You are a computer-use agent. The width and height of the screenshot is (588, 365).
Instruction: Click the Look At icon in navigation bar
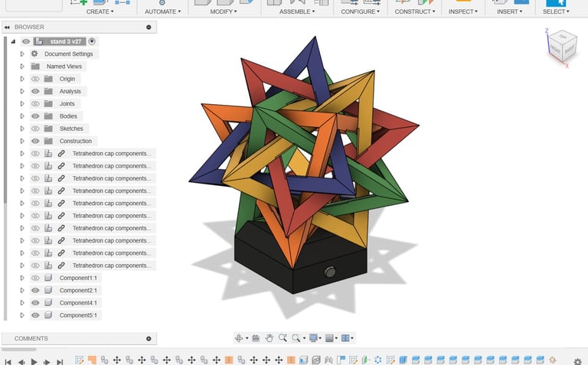click(x=256, y=337)
